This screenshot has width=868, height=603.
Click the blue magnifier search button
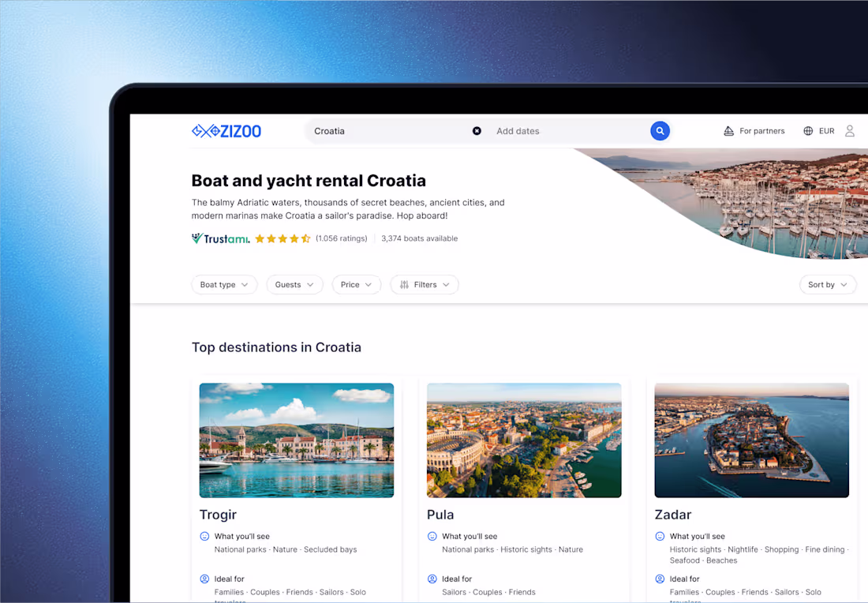(660, 131)
